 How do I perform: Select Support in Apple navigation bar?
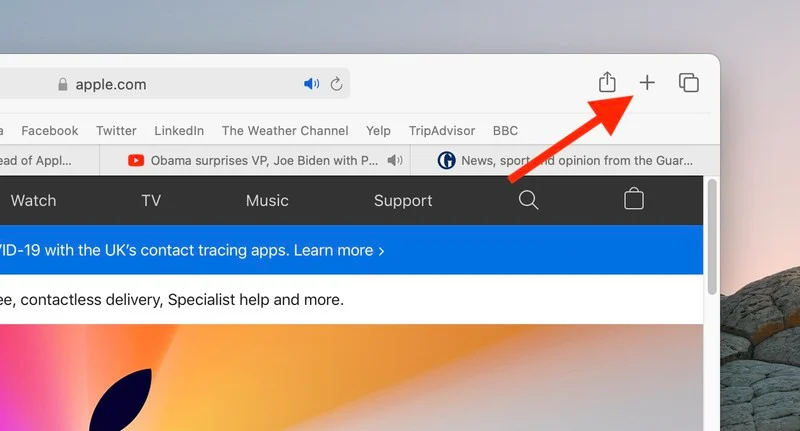coord(403,201)
